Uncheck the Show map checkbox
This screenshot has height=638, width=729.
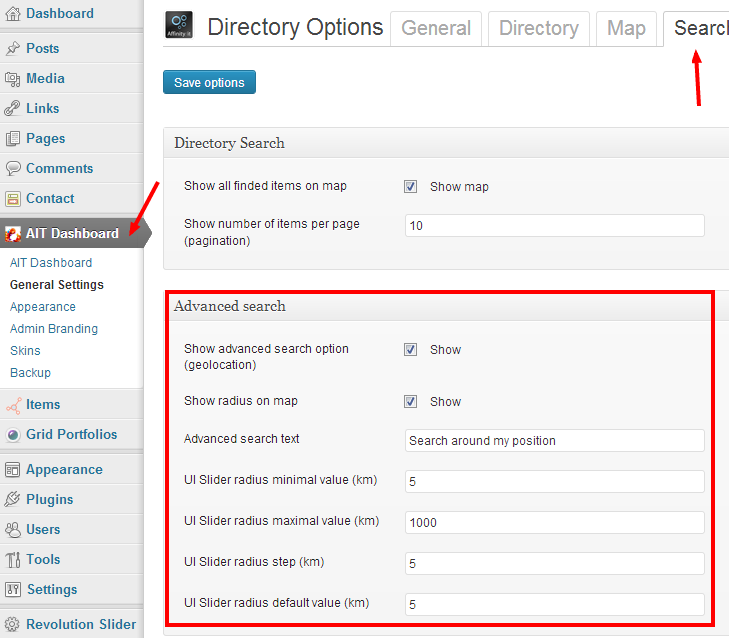[411, 186]
